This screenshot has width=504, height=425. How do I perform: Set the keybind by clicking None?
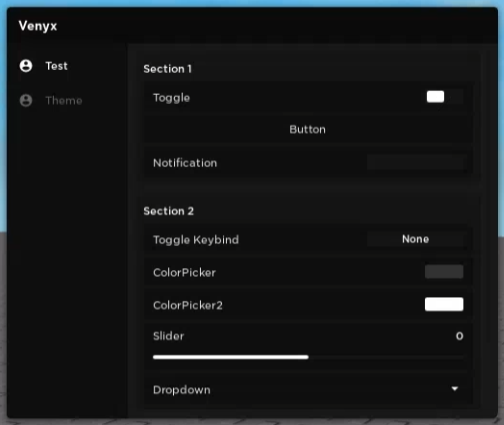coord(415,239)
